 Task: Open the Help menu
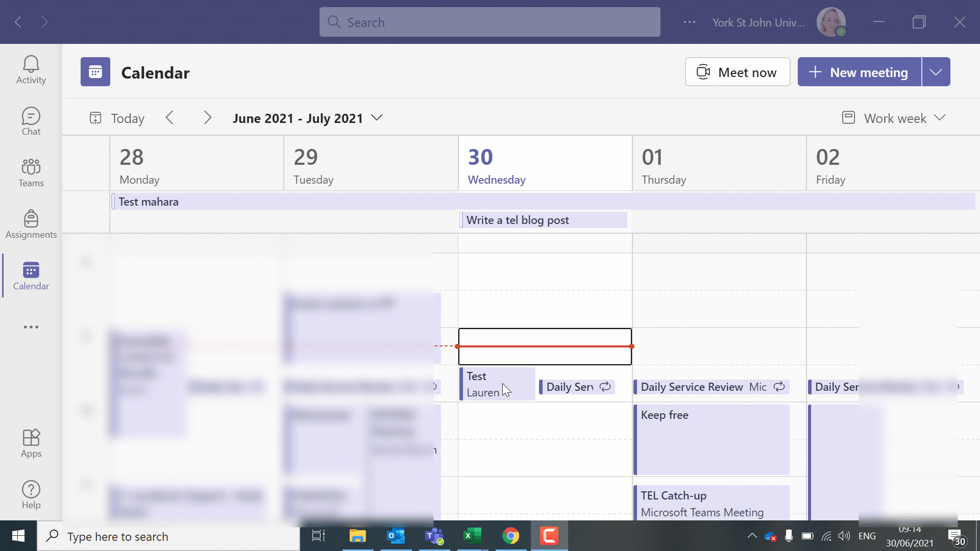point(31,495)
